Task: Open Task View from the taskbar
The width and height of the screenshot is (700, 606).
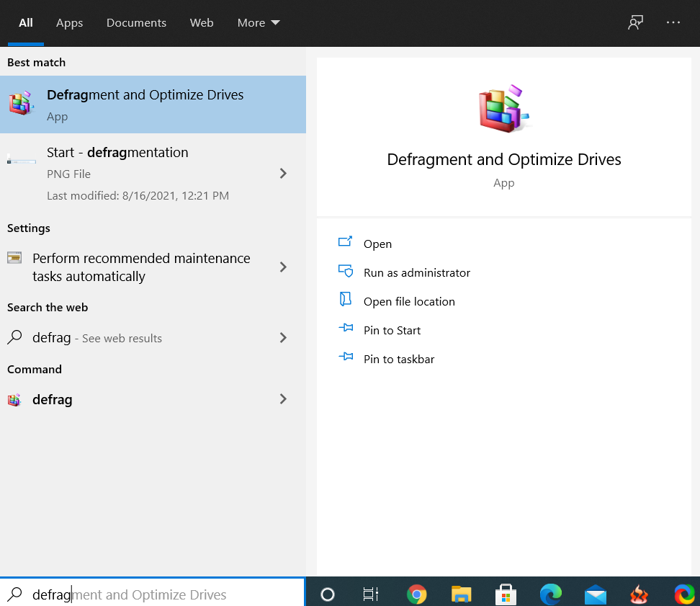Action: 371,594
